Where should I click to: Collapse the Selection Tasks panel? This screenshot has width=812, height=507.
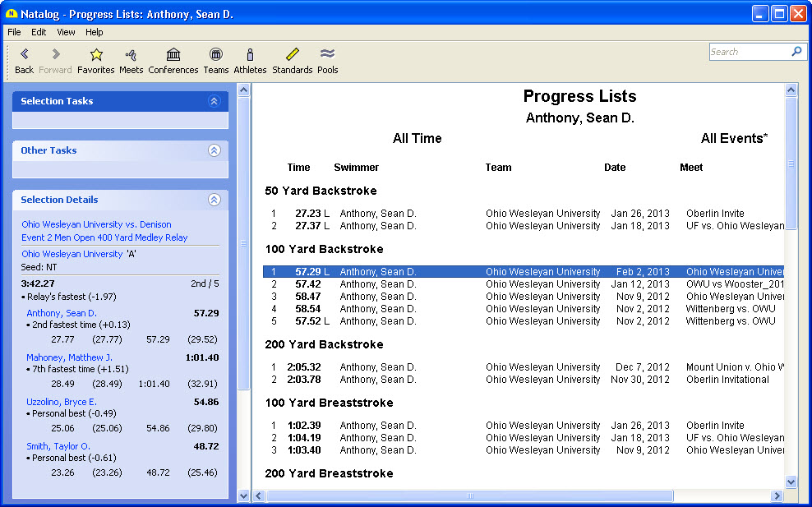click(x=214, y=101)
